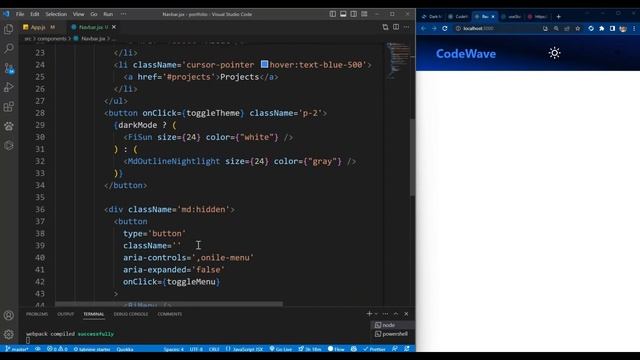Screen dimensions: 640x360
Task: Click the Open Changes icon in the editor toolbar
Action: 385,27
